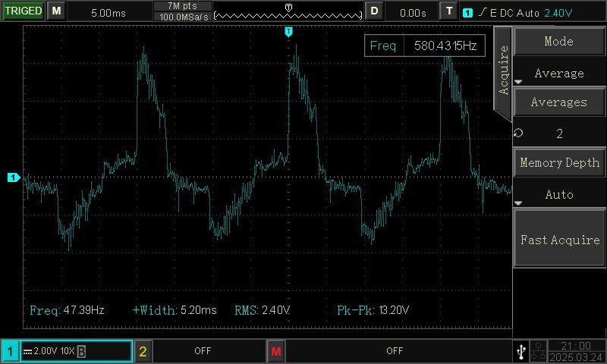Click the 5.00ms timebase value
The width and height of the screenshot is (607, 364).
tap(109, 13)
